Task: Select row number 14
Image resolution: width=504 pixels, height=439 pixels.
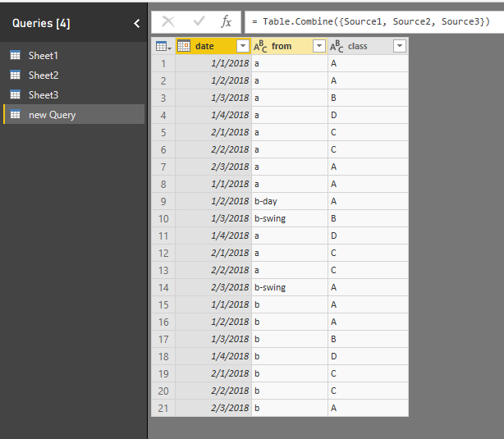Action: [163, 287]
